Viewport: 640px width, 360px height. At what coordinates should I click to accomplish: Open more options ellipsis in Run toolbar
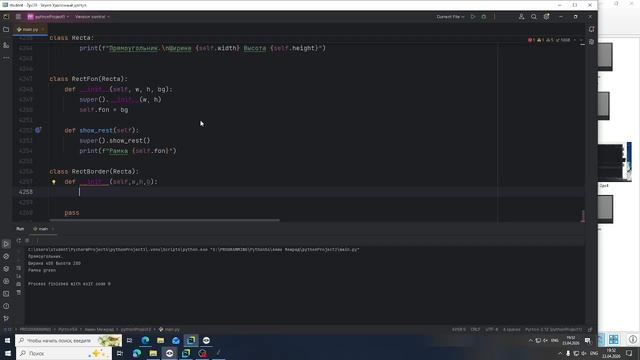[x=37, y=240]
